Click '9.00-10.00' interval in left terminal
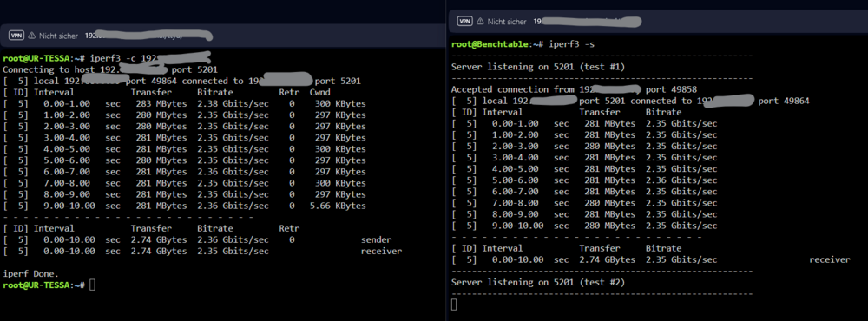The width and height of the screenshot is (868, 321). pyautogui.click(x=69, y=206)
